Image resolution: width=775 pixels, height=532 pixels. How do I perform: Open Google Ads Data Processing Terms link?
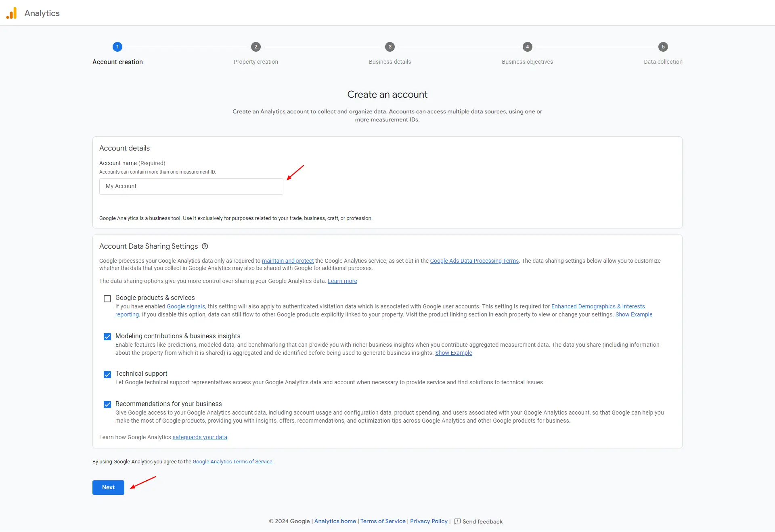coord(474,261)
